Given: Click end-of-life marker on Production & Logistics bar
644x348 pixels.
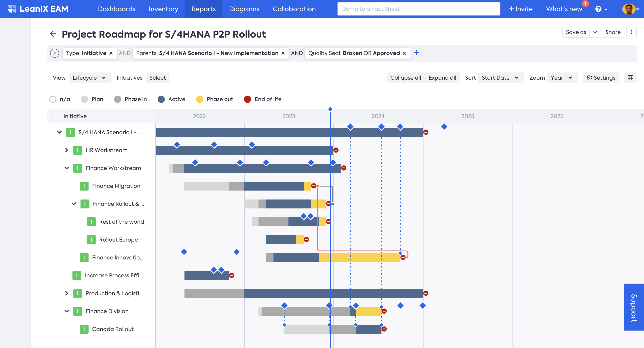Looking at the screenshot, I should pyautogui.click(x=426, y=293).
